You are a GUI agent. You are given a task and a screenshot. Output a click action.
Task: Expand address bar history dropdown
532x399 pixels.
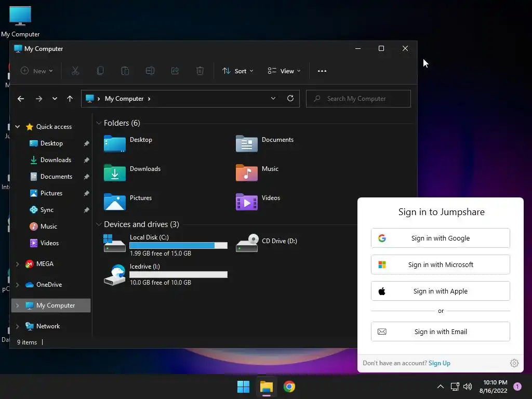[273, 98]
